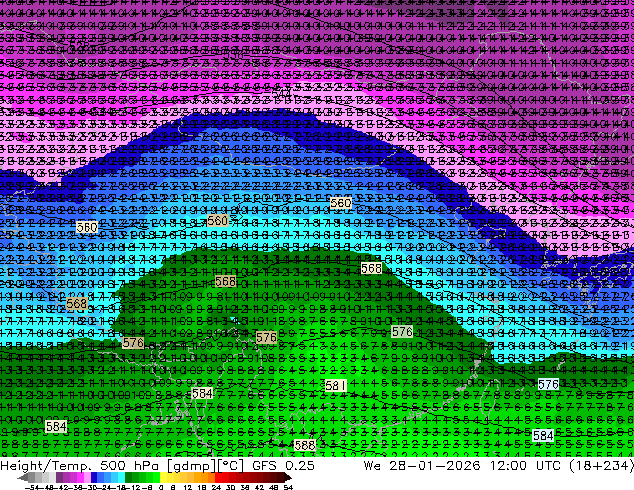Click the dark blue swatch in the legend
The width and height of the screenshot is (634, 490).
coord(94,478)
